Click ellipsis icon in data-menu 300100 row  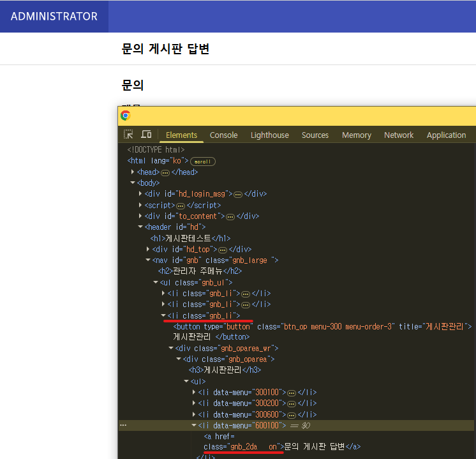tap(292, 393)
